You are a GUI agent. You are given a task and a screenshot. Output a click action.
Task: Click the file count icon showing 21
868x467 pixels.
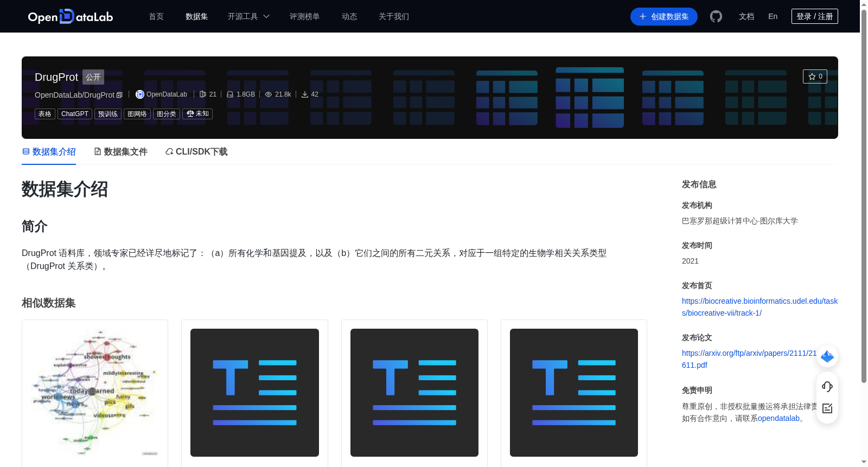203,94
